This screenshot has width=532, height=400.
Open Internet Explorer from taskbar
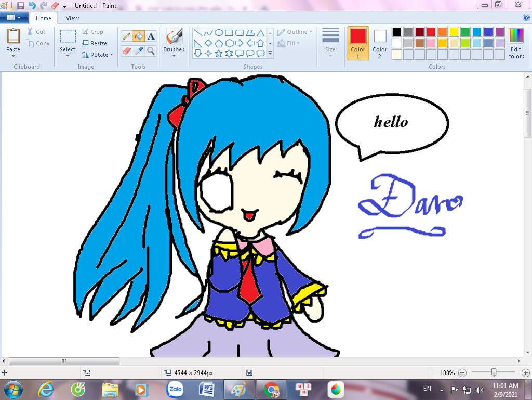(46, 390)
